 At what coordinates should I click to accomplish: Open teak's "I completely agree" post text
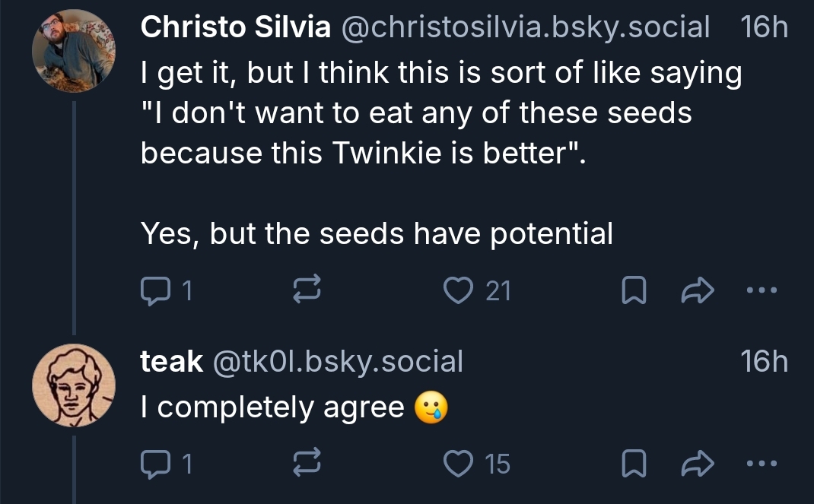(x=272, y=408)
